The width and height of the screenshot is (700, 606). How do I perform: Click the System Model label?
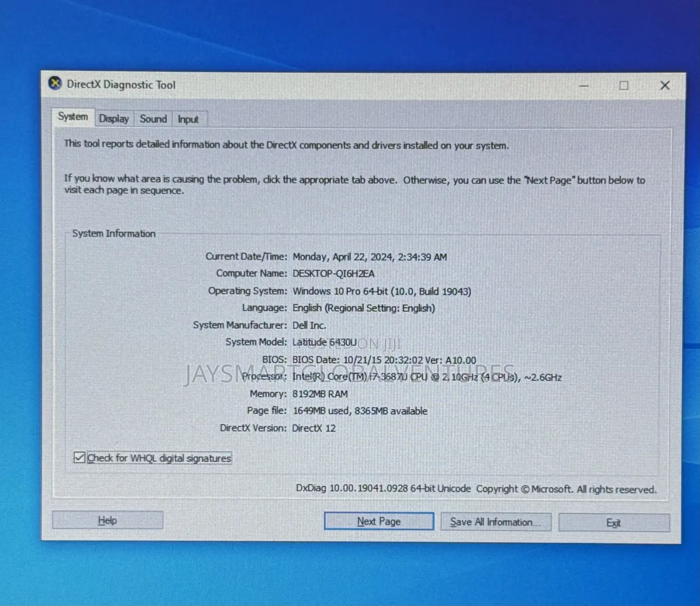(256, 342)
